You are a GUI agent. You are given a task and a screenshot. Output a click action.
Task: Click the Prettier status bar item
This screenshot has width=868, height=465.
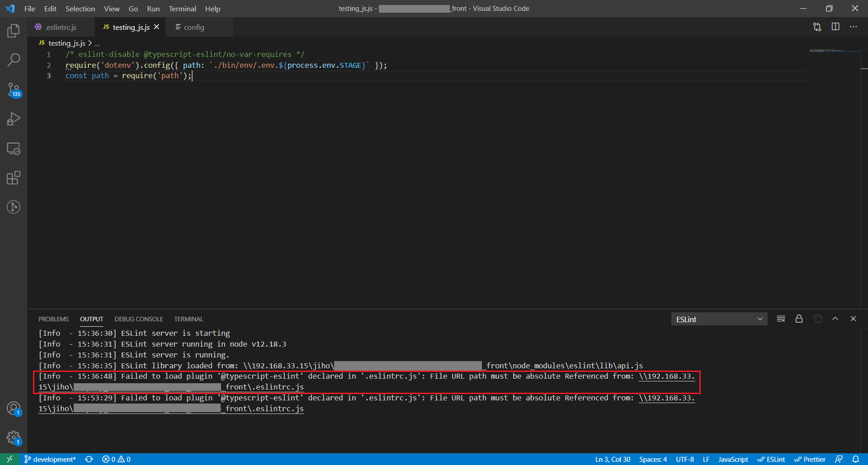click(810, 459)
